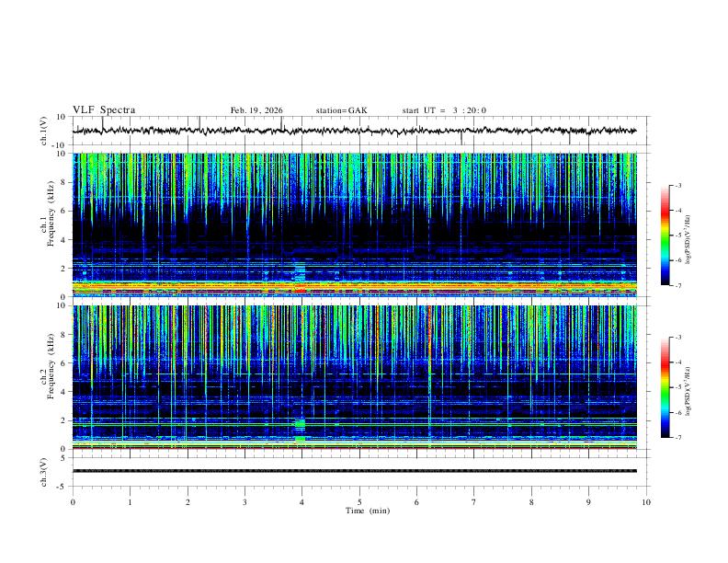Click the time axis tick label "9"
This screenshot has width=728, height=563.
pyautogui.click(x=588, y=502)
